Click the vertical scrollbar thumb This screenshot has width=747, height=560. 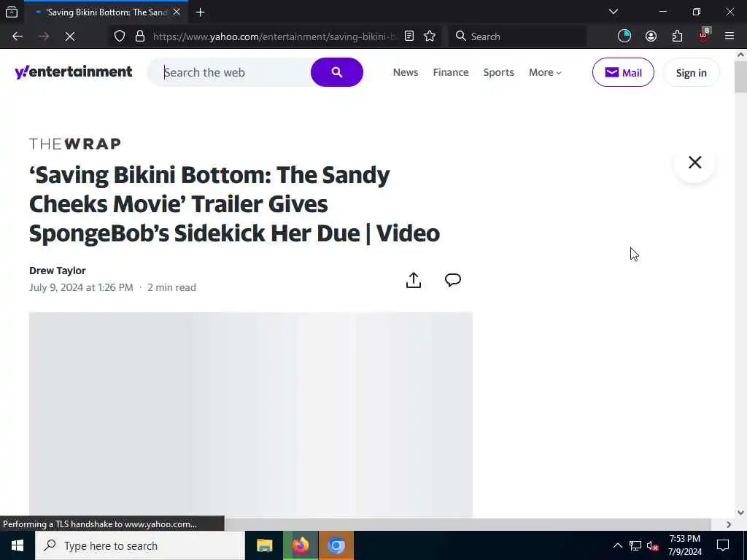point(740,77)
